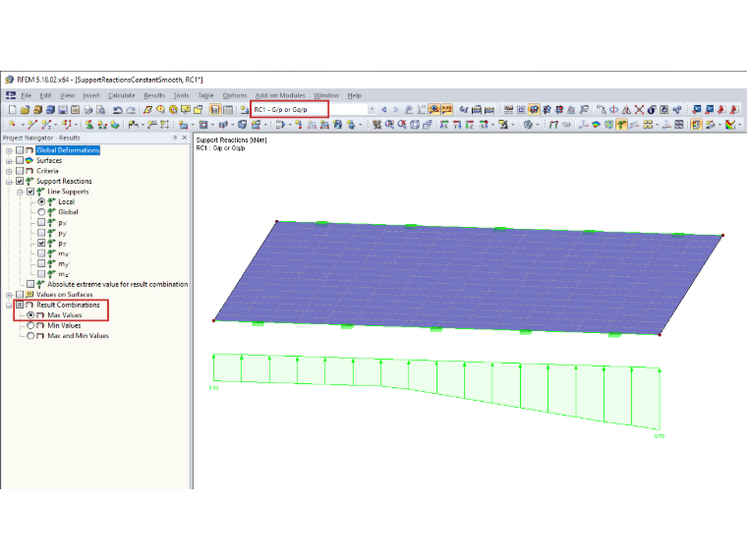Screen dimensions: 747x560
Task: Click the Open folder toolbar icon
Action: click(25, 110)
